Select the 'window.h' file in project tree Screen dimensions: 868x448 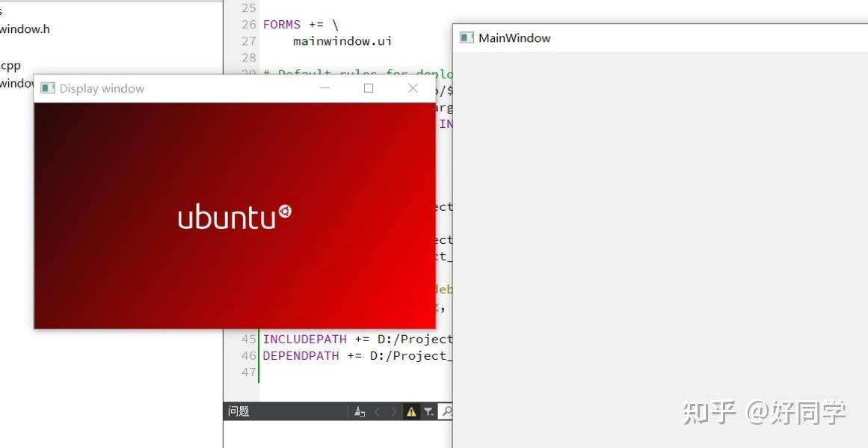point(25,29)
